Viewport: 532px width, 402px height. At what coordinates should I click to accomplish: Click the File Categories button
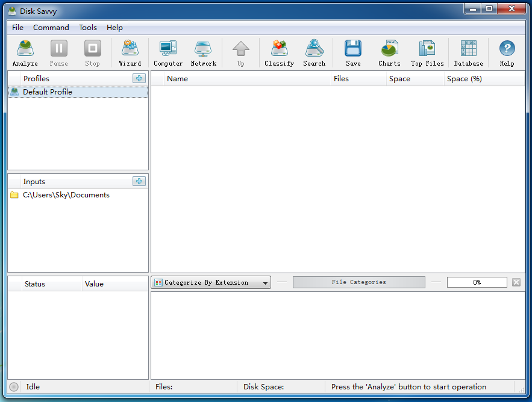coord(359,282)
